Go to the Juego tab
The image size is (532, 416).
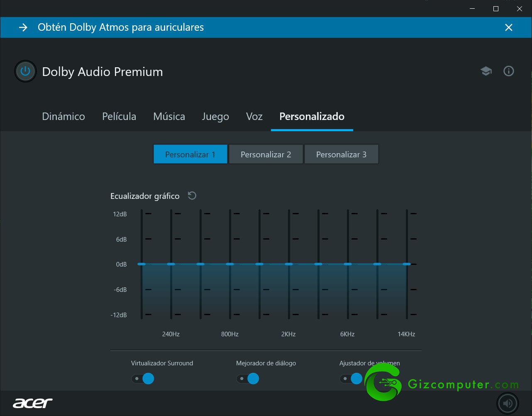(x=215, y=117)
